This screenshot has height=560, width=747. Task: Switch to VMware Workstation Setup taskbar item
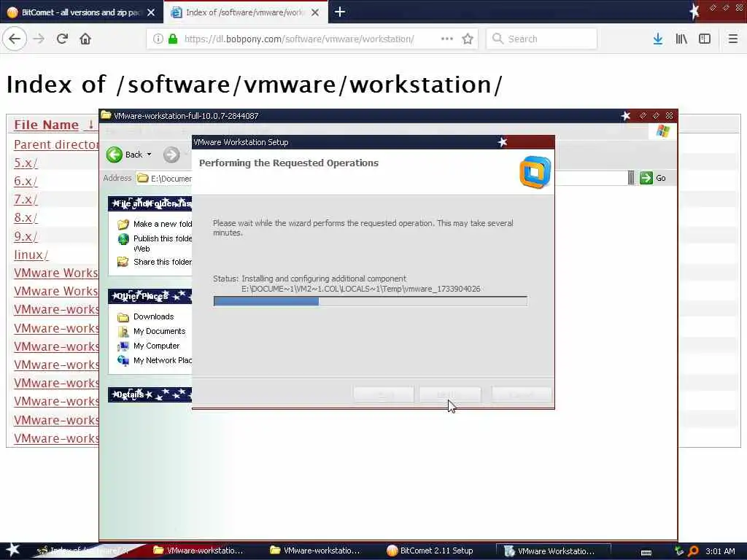(553, 551)
